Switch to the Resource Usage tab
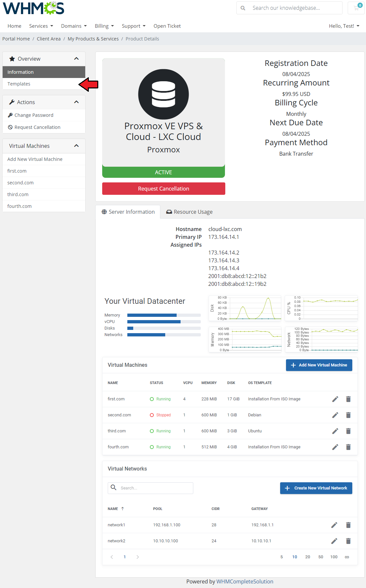Image resolution: width=366 pixels, height=588 pixels. tap(189, 212)
